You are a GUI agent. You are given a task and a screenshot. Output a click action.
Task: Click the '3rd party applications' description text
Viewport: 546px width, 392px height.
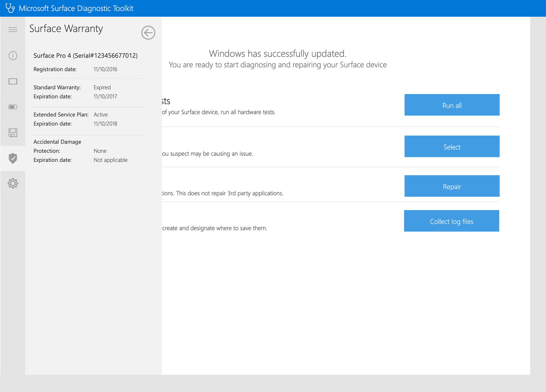[x=223, y=193]
